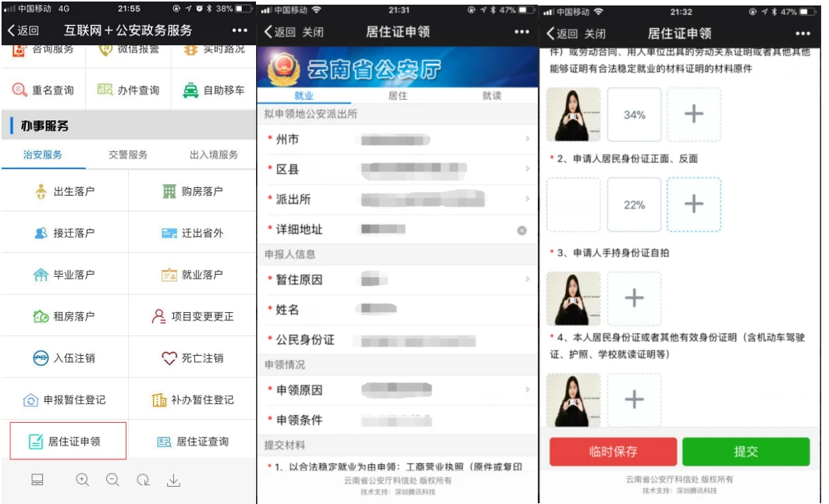This screenshot has width=829, height=504.
Task: Clear the 详细地址 field with the x icon
Action: point(521,230)
